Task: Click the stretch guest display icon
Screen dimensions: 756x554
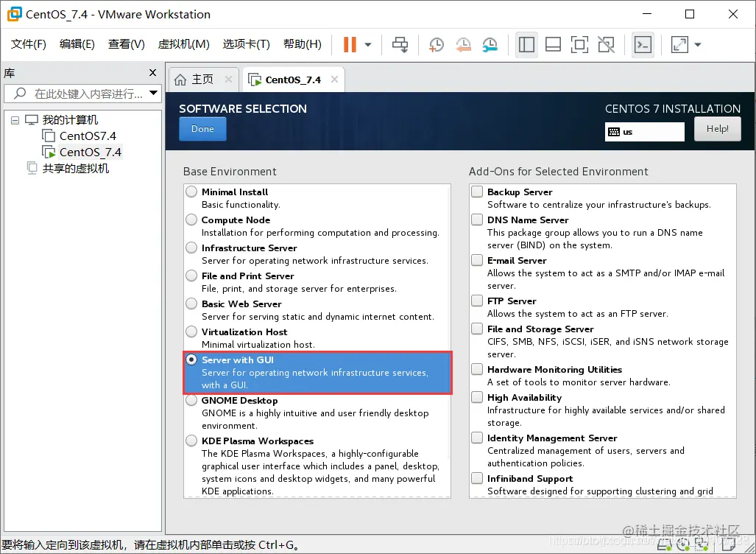Action: (x=679, y=44)
